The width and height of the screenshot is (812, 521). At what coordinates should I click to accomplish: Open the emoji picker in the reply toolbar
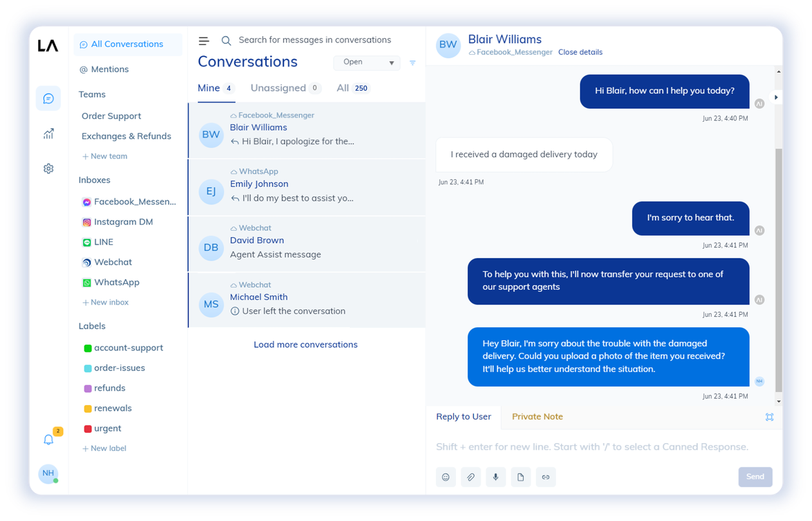coord(446,477)
